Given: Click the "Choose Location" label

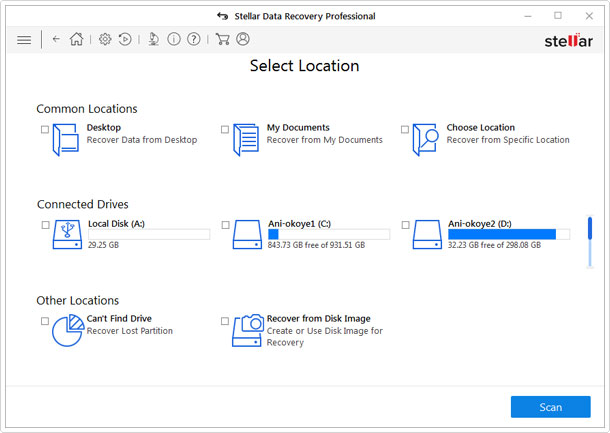Looking at the screenshot, I should (480, 128).
